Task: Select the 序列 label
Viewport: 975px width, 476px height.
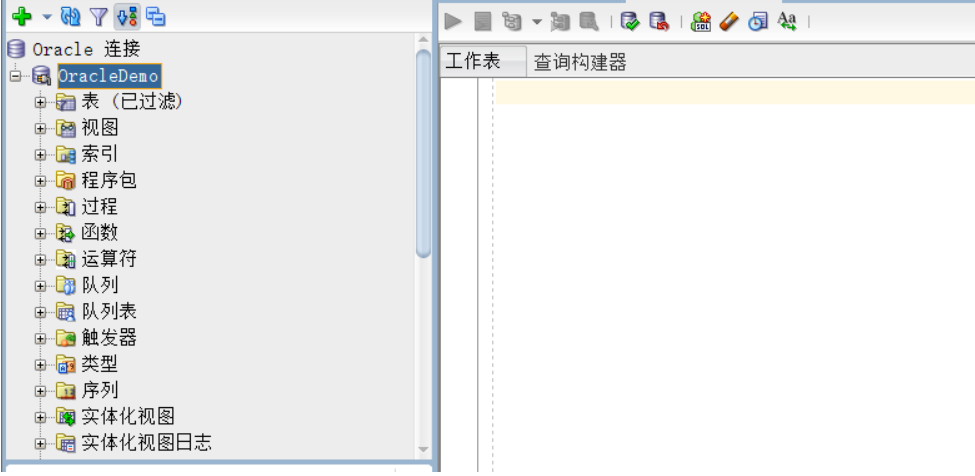Action: click(99, 390)
